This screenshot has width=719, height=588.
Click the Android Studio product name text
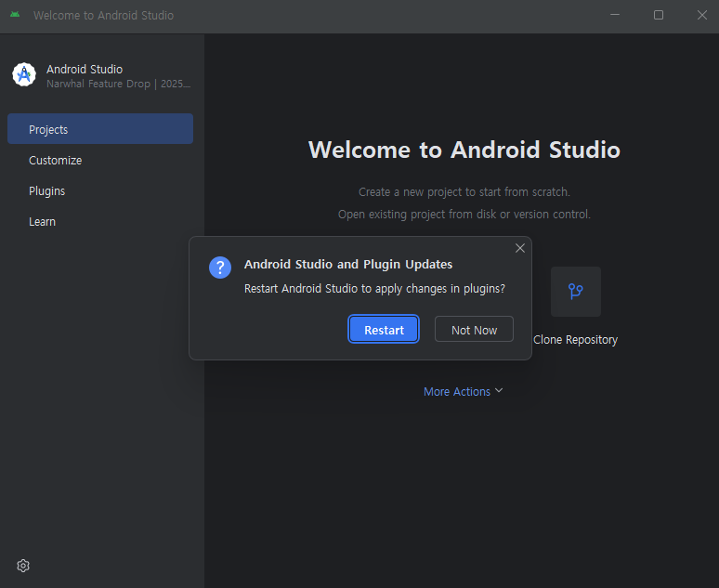pyautogui.click(x=85, y=70)
